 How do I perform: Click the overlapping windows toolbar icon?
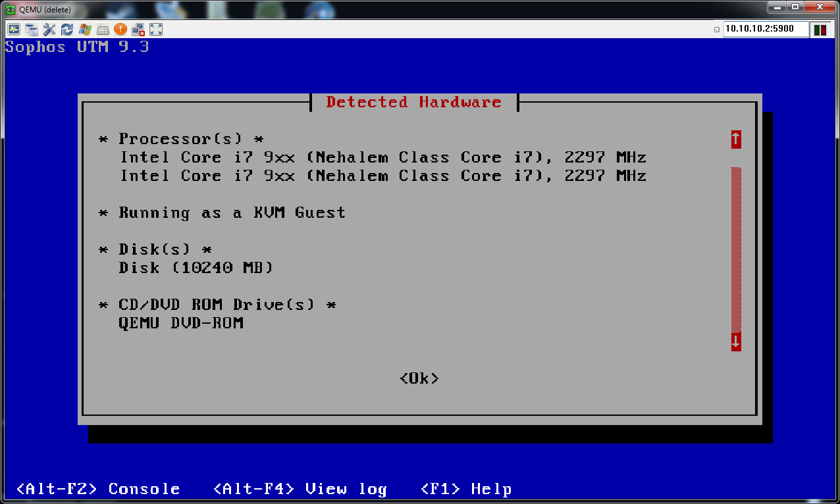(x=32, y=29)
